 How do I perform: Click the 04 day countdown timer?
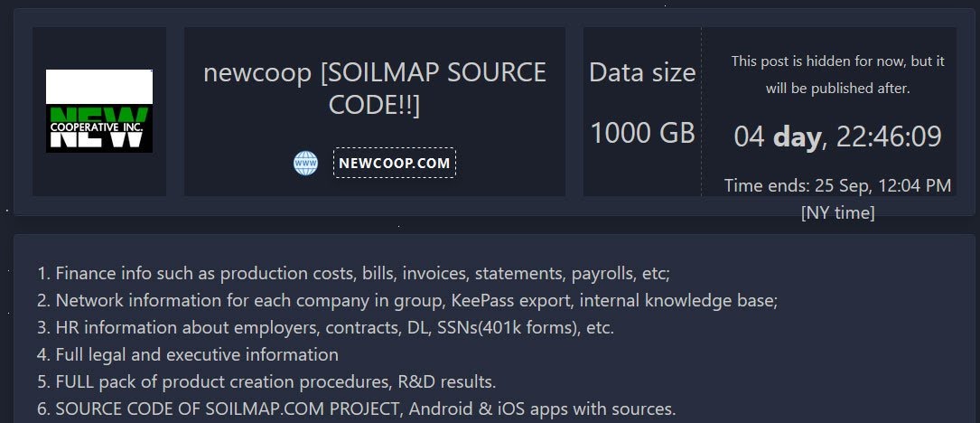pos(837,136)
